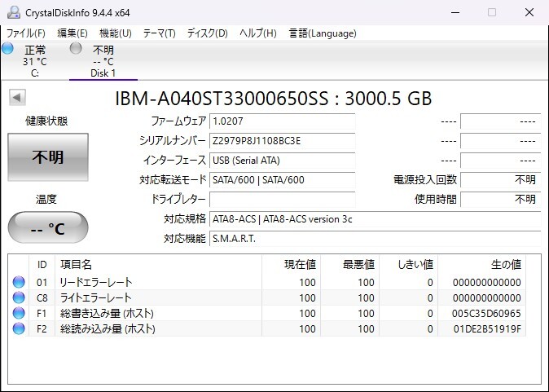The width and height of the screenshot is (549, 392).
Task: Click the 31 °C temperature of drive C:
Action: tap(35, 62)
